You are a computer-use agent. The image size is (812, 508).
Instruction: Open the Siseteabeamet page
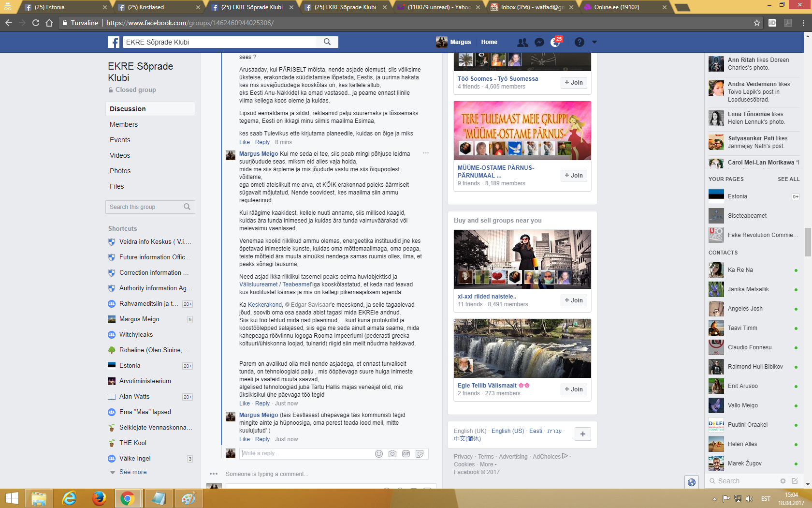[x=754, y=216]
